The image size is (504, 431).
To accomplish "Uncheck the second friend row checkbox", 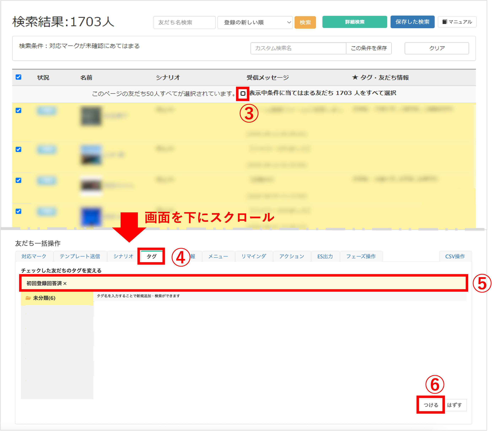I will point(18,150).
